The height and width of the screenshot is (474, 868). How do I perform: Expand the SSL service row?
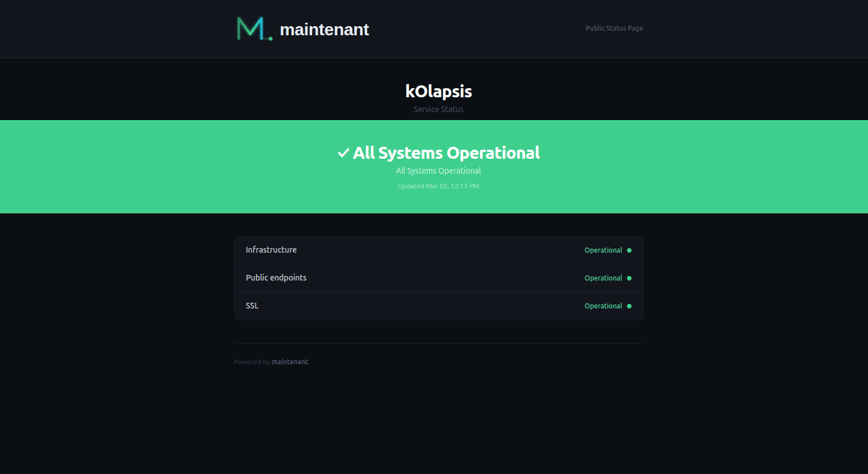click(x=438, y=306)
